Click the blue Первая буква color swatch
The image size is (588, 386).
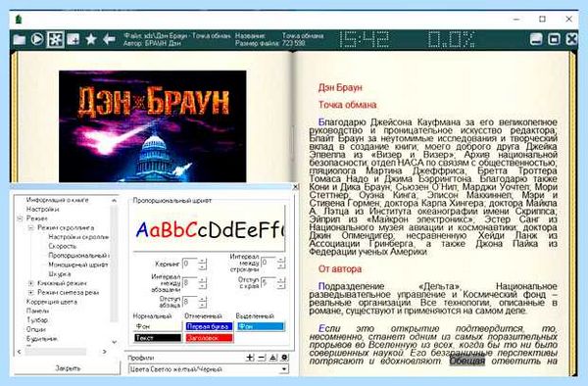pyautogui.click(x=209, y=326)
